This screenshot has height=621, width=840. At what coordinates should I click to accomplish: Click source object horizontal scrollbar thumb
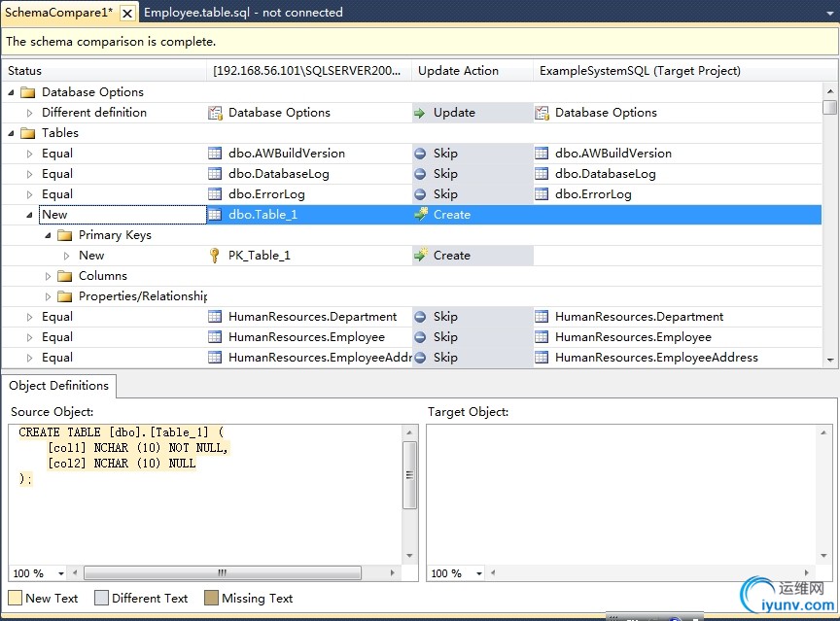click(223, 573)
